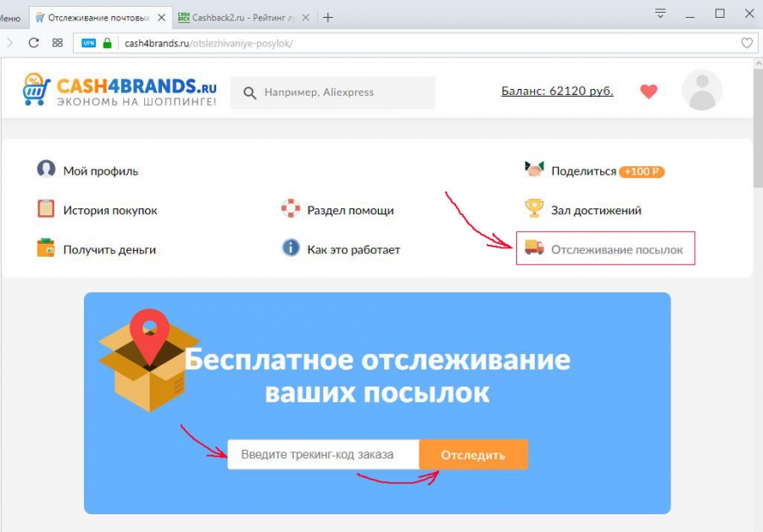Focus the tracking code input field
The width and height of the screenshot is (763, 532).
tap(323, 455)
